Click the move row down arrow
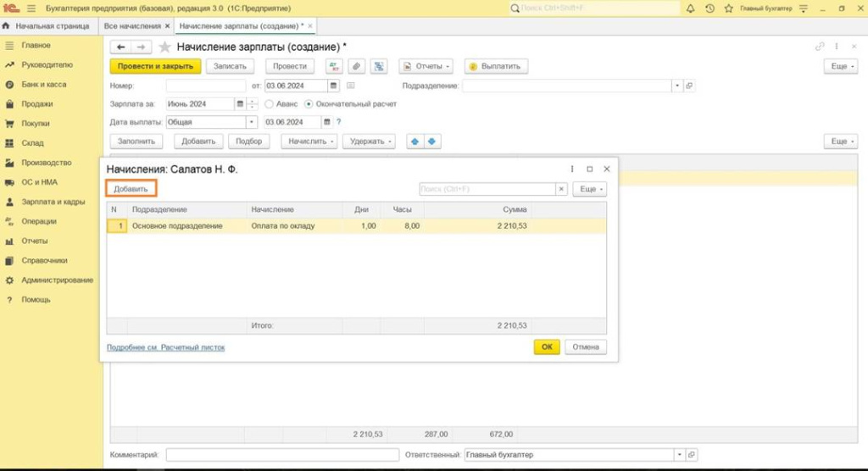This screenshot has height=471, width=868. click(x=432, y=141)
